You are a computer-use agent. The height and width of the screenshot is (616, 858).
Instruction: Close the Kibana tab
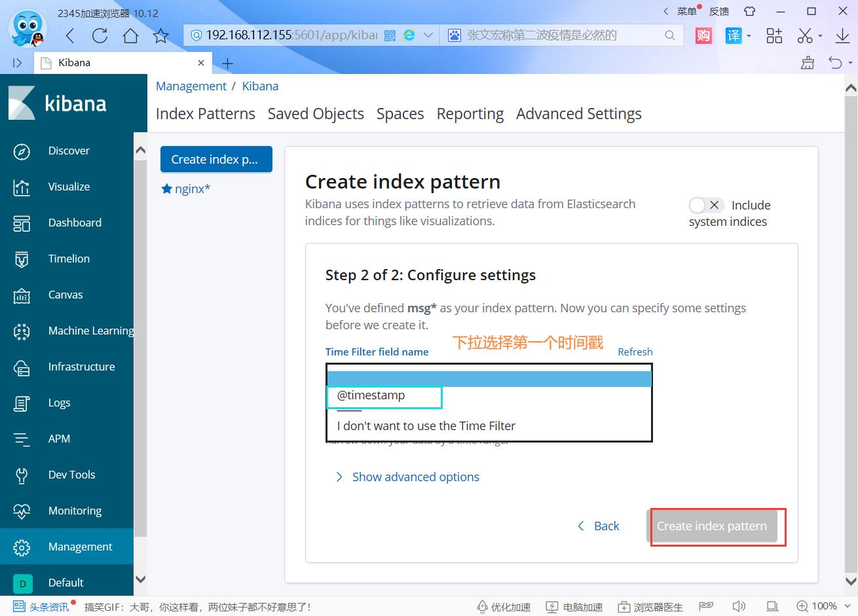pyautogui.click(x=201, y=63)
